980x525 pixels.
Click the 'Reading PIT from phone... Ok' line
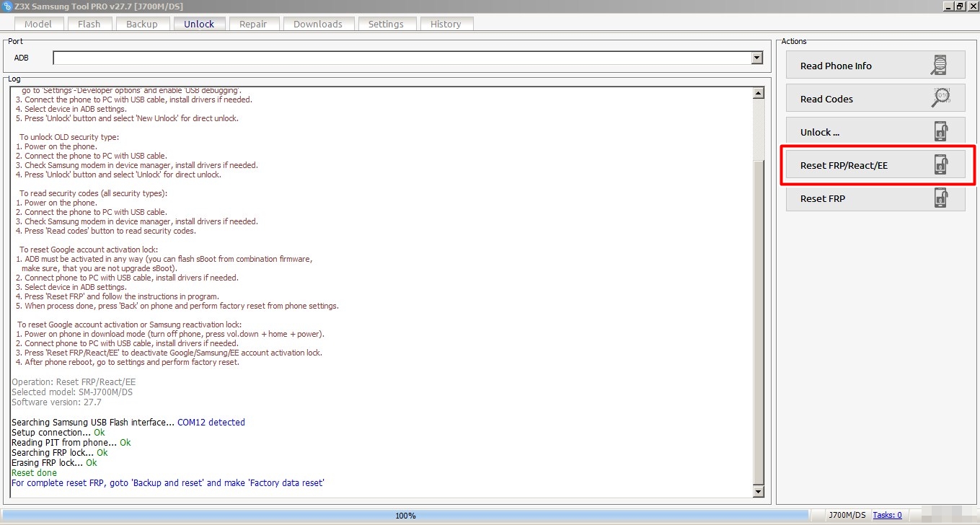point(71,443)
